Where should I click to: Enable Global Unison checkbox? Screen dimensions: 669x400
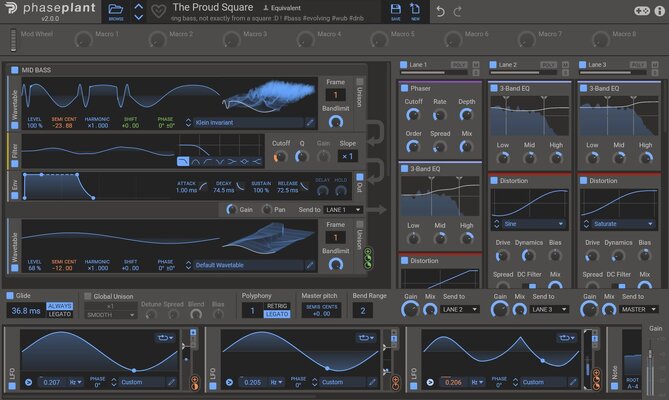tap(87, 296)
